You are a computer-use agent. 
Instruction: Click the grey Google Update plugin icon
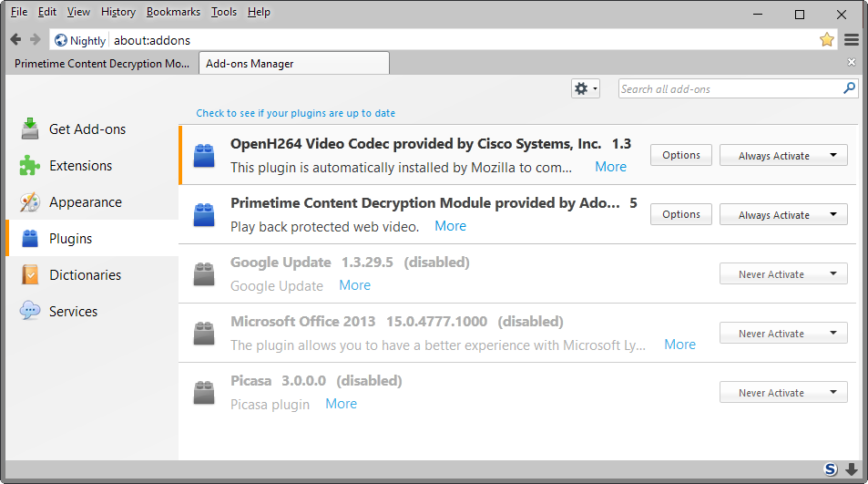[x=204, y=274]
